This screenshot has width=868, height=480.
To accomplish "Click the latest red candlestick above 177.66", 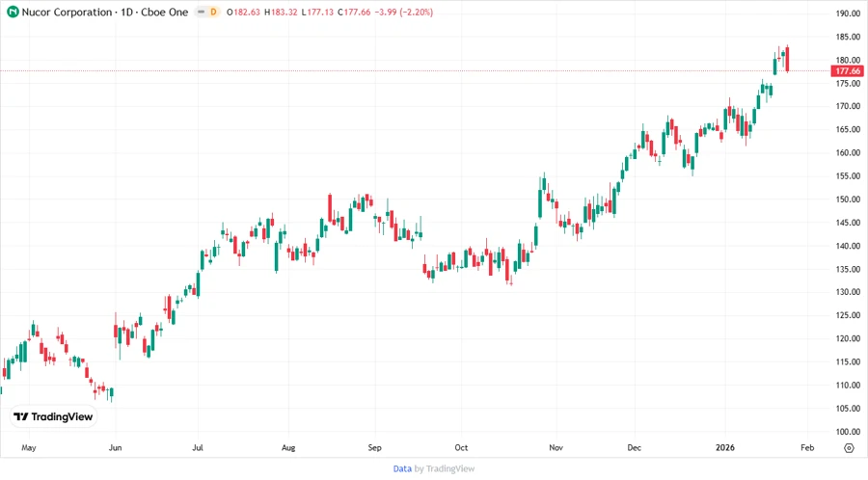I will pyautogui.click(x=787, y=59).
